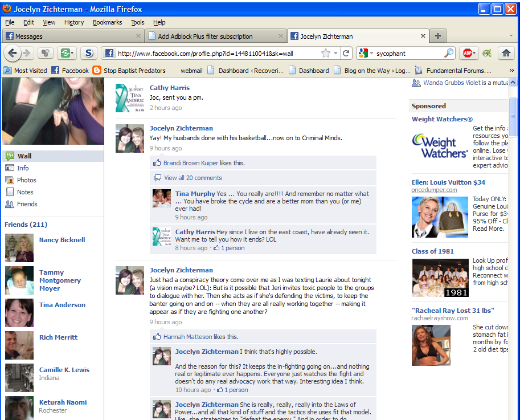Open the Stop Baptist Predators bookmark
Screen dimensions: 520x420
pos(129,70)
